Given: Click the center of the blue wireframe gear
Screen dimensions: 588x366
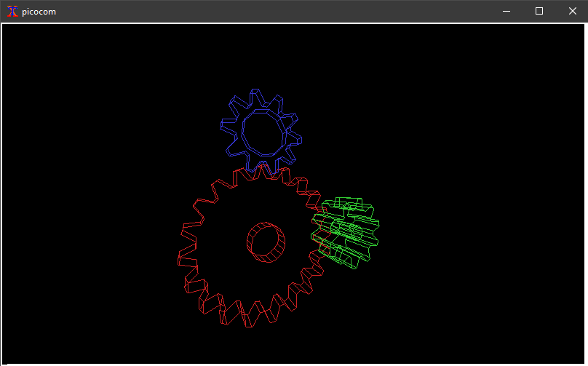Looking at the screenshot, I should pyautogui.click(x=261, y=132).
